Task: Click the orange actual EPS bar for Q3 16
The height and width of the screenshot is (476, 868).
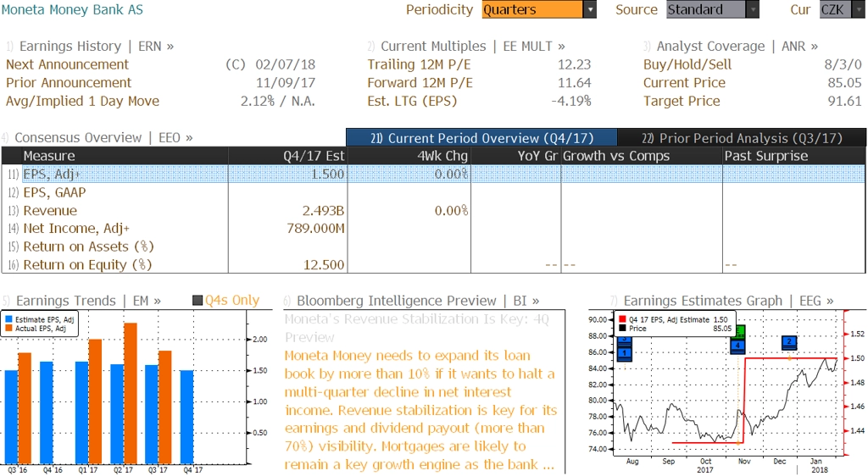Action: [x=25, y=408]
